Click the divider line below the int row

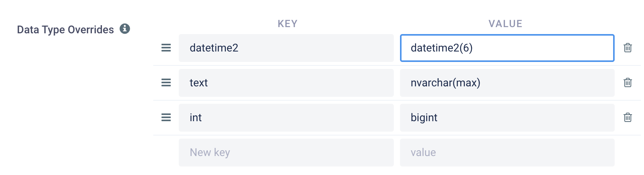click(x=397, y=135)
